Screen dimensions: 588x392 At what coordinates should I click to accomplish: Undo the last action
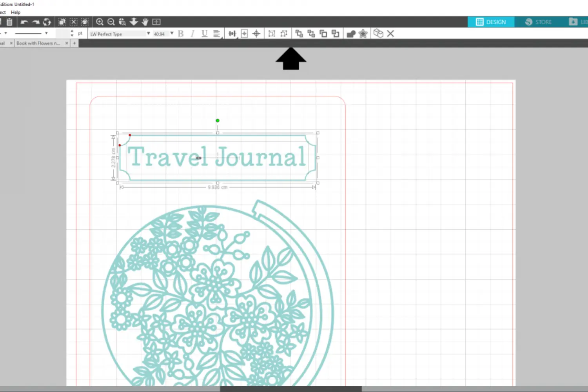click(24, 22)
